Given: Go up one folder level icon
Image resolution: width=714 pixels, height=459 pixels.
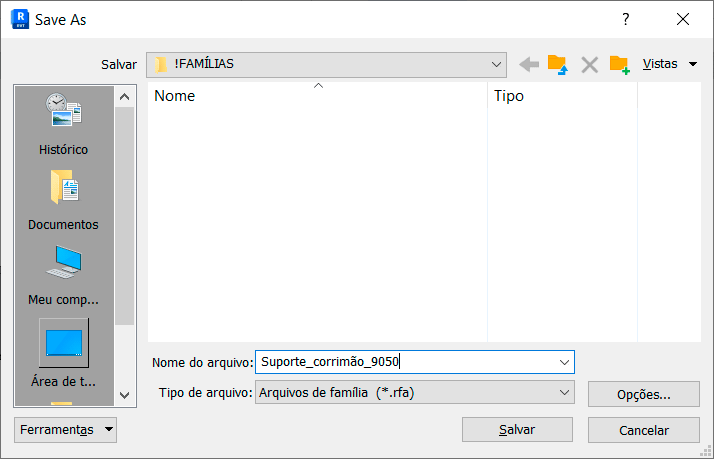Looking at the screenshot, I should [558, 64].
